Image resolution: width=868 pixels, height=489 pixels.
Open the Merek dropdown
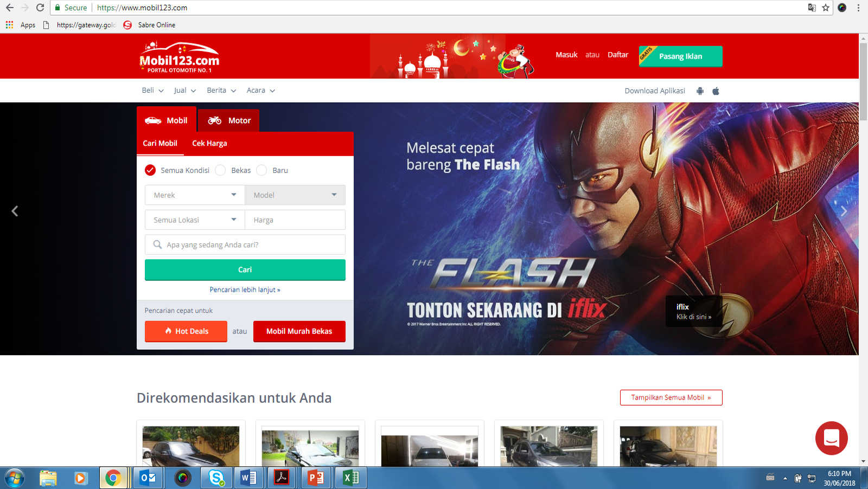click(x=195, y=195)
